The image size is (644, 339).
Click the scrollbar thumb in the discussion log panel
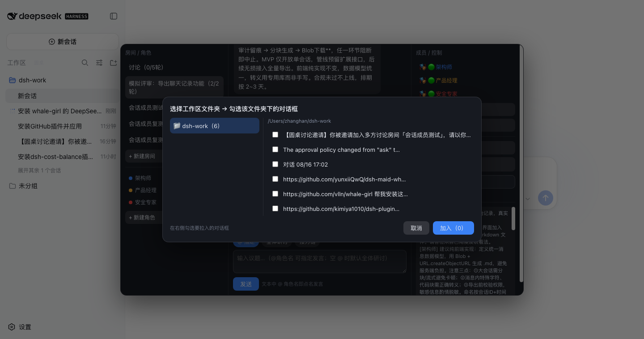(x=513, y=219)
